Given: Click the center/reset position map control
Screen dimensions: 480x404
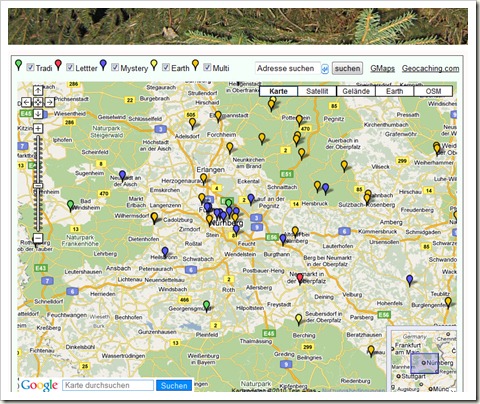Looking at the screenshot, I should click(38, 102).
